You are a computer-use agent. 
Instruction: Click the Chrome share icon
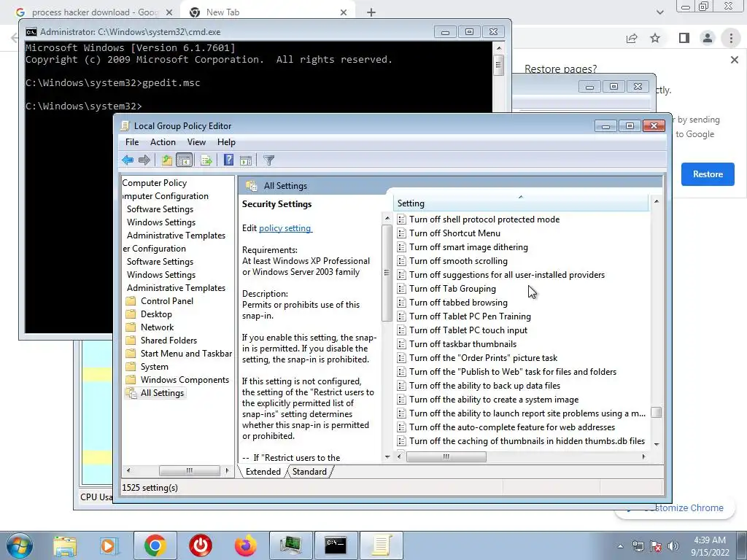pos(632,38)
